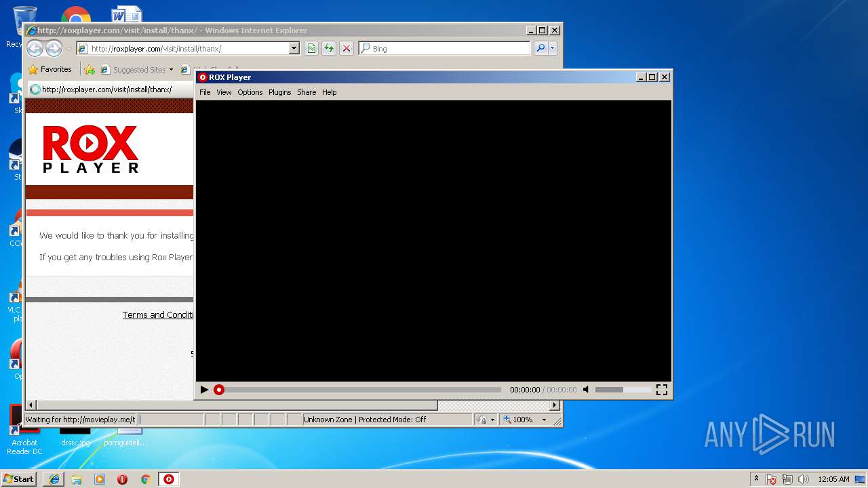Screen dimensions: 868x488
Task: Open the Favorites button in IE
Action: (50, 69)
